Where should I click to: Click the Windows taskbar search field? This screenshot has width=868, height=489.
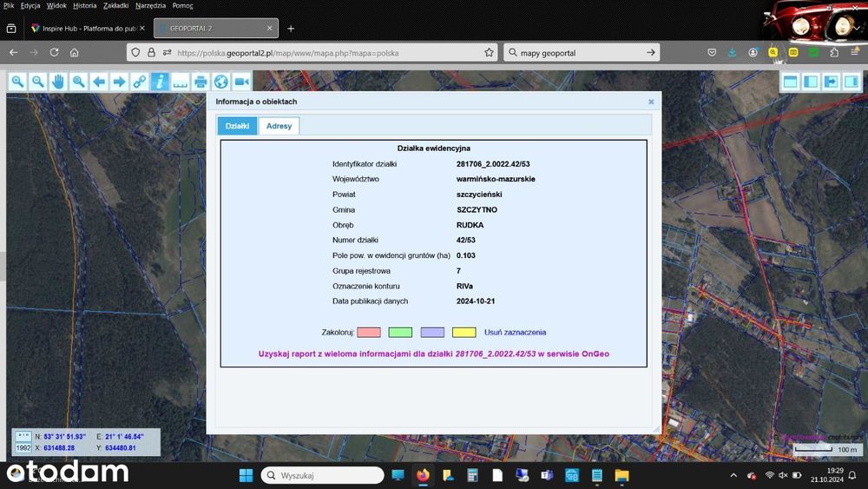click(x=323, y=475)
